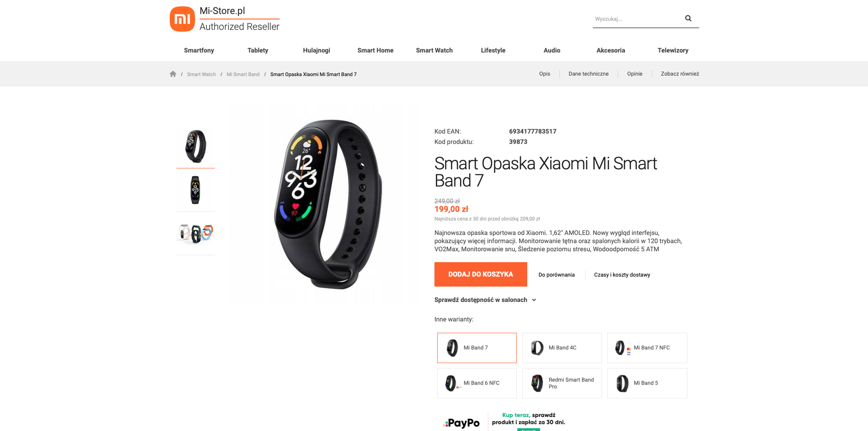The image size is (868, 431).
Task: Select the Mi Band 4C variant
Action: 562,348
